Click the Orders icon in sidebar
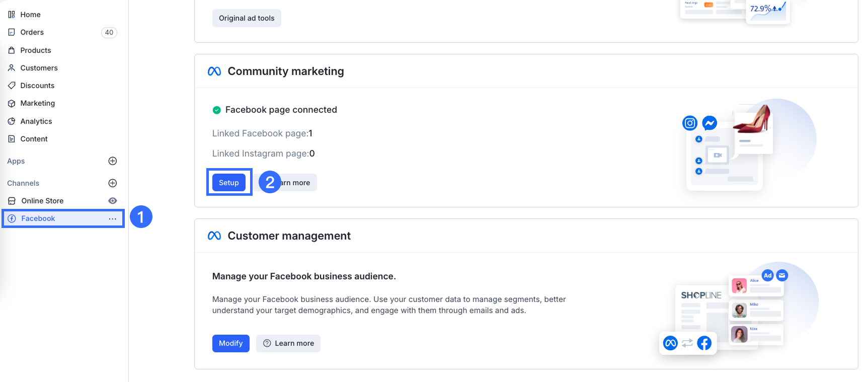868x382 pixels. coord(12,32)
